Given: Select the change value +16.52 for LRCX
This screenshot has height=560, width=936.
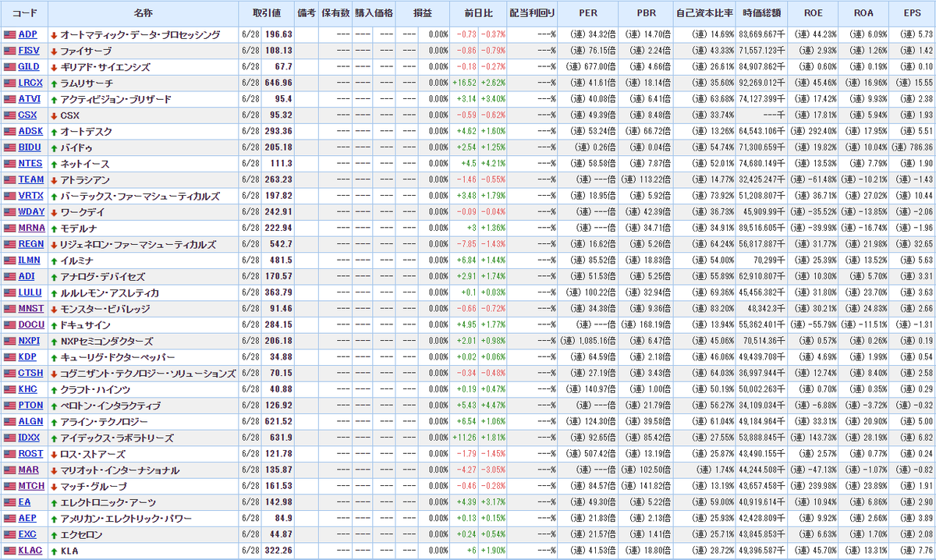Looking at the screenshot, I should (x=465, y=83).
